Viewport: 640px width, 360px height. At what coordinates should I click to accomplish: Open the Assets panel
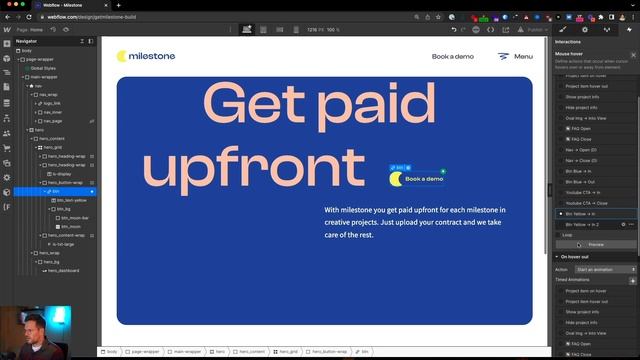click(x=7, y=163)
